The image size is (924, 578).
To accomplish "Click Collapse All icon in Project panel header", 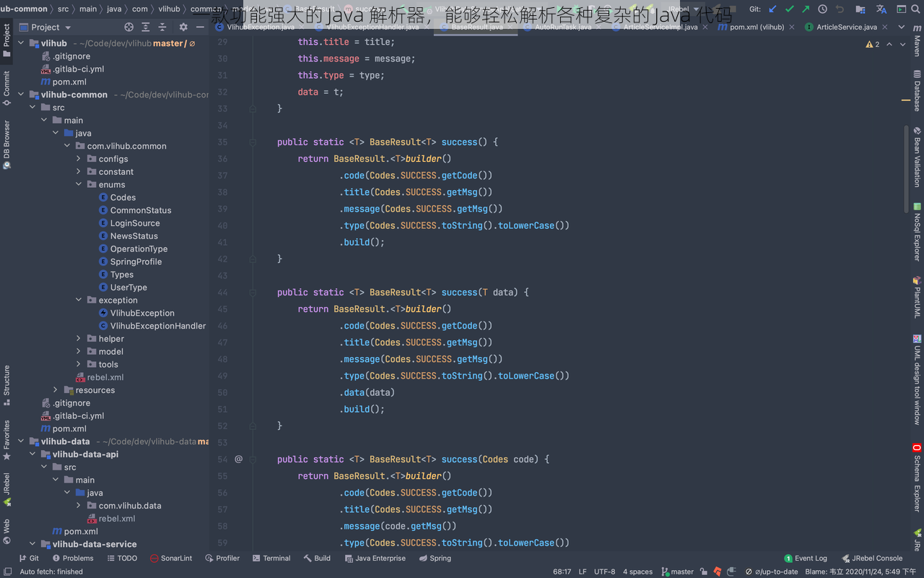I will coord(162,27).
